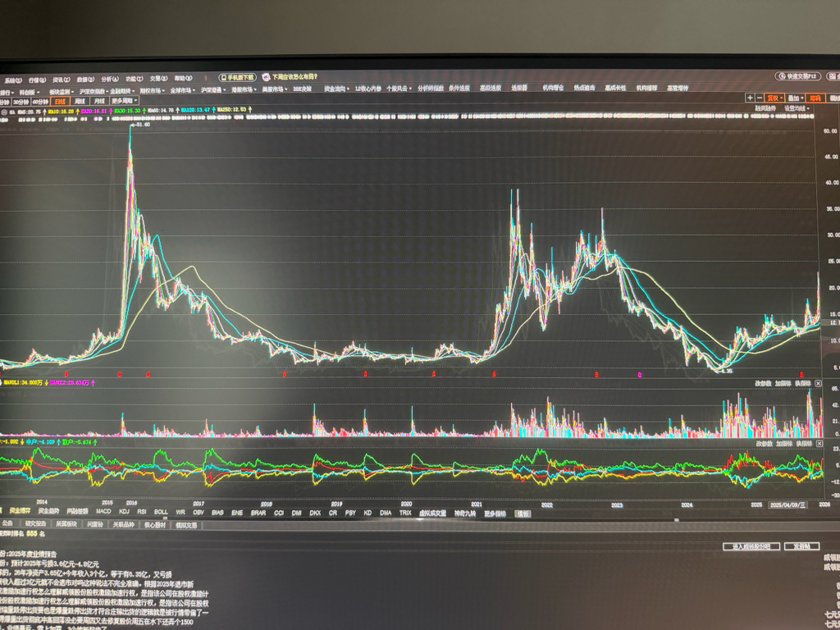The width and height of the screenshot is (840, 630).
Task: Select the RSI indicator tab
Action: (x=141, y=512)
